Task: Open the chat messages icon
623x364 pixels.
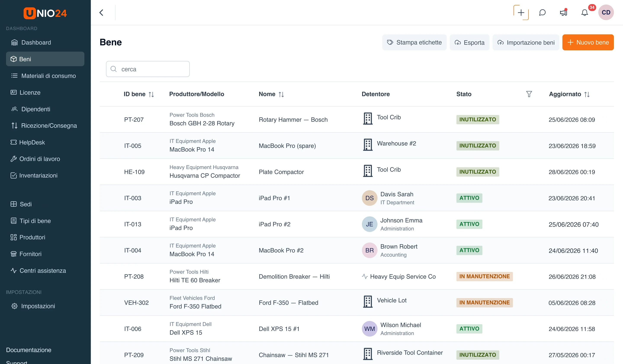Action: [x=542, y=13]
